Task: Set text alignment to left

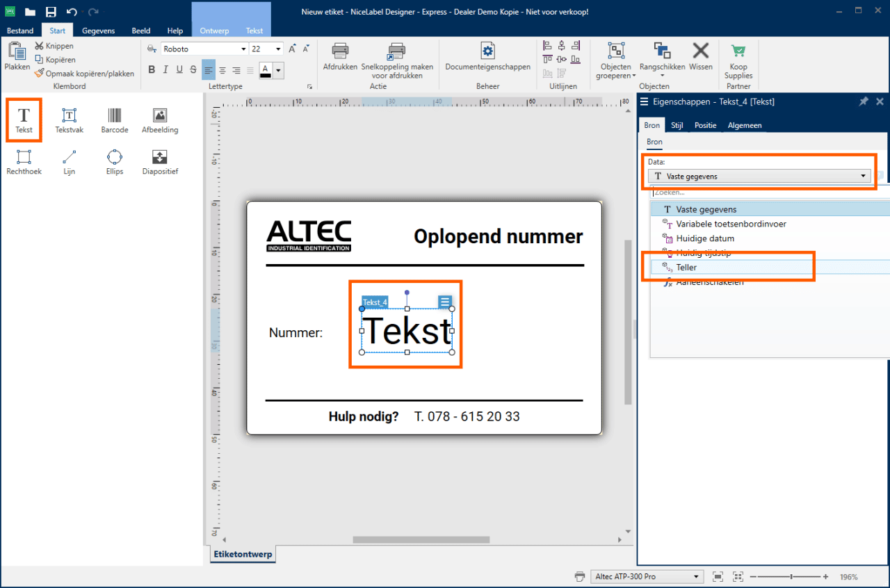Action: (x=209, y=70)
